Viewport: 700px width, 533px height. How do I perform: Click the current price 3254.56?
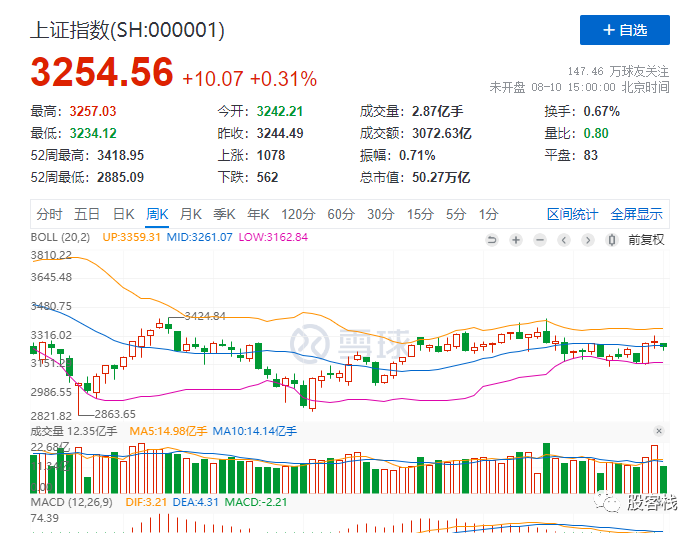102,71
